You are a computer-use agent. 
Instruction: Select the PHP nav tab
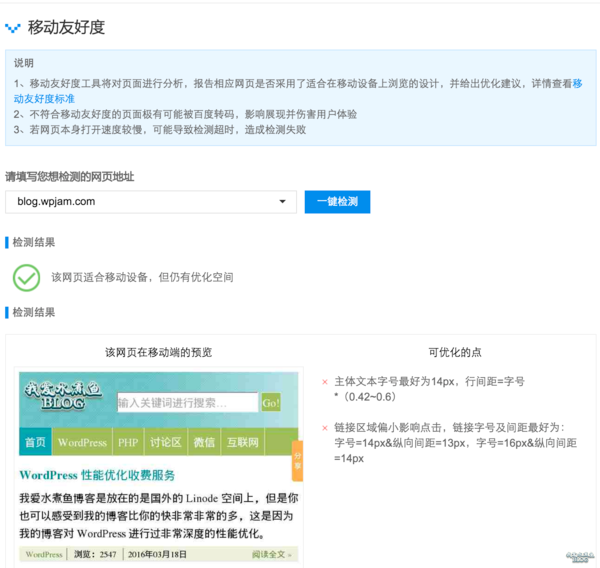(128, 442)
